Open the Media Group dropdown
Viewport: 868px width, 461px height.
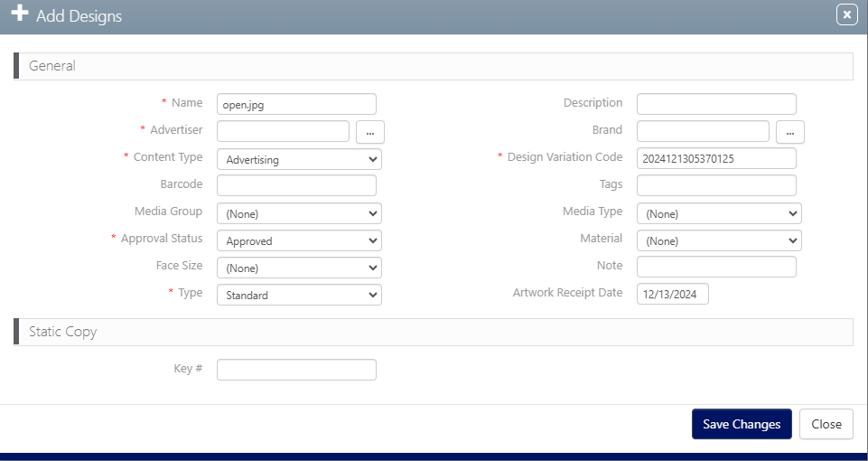[x=299, y=214]
